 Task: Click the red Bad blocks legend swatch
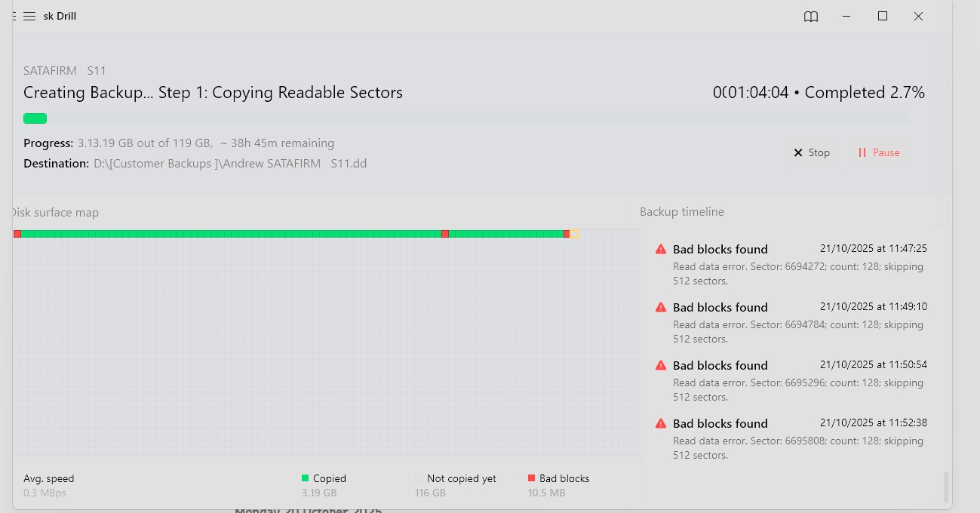point(532,478)
